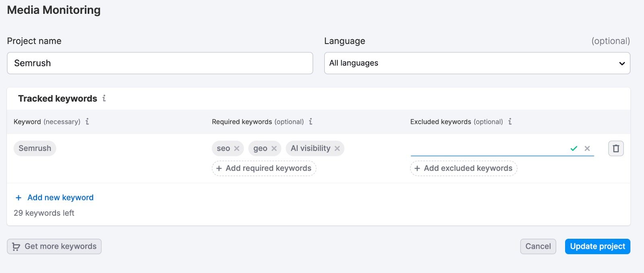Click the Language dropdown chevron arrow
The image size is (644, 273).
622,64
